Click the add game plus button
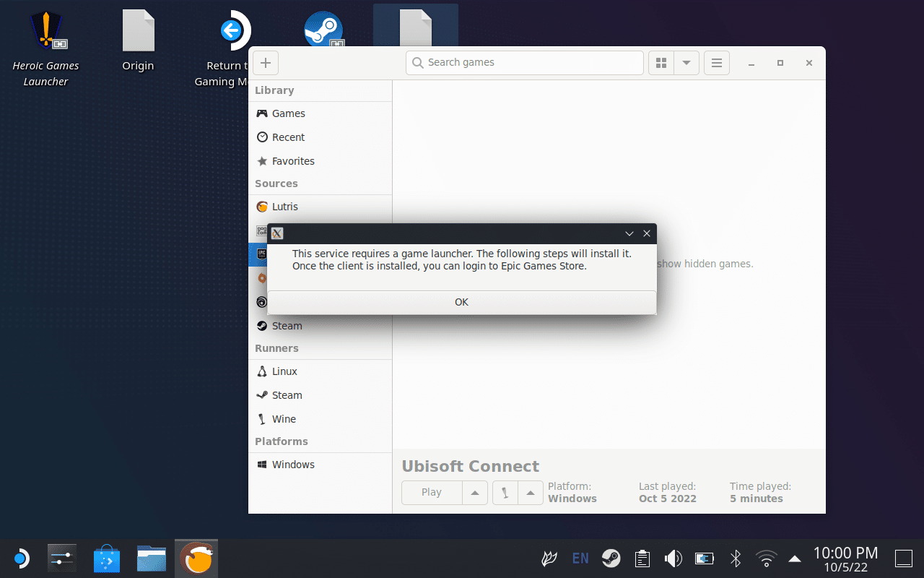This screenshot has height=578, width=924. point(265,63)
